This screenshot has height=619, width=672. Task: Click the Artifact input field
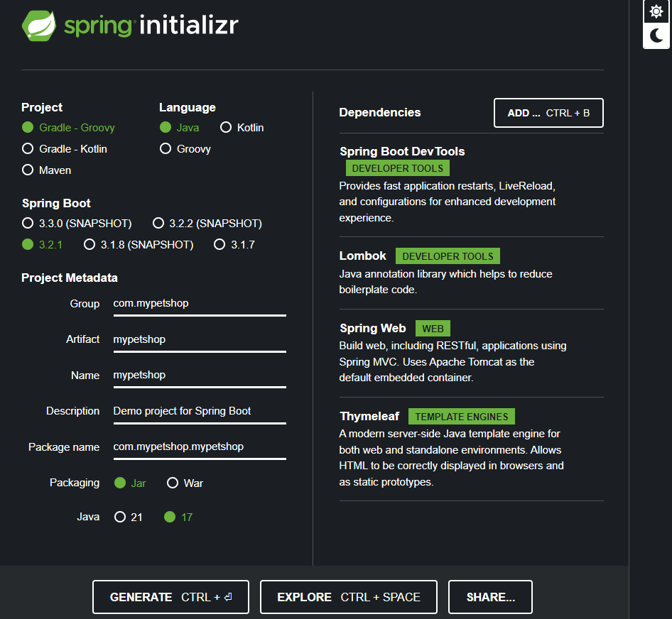pos(200,340)
